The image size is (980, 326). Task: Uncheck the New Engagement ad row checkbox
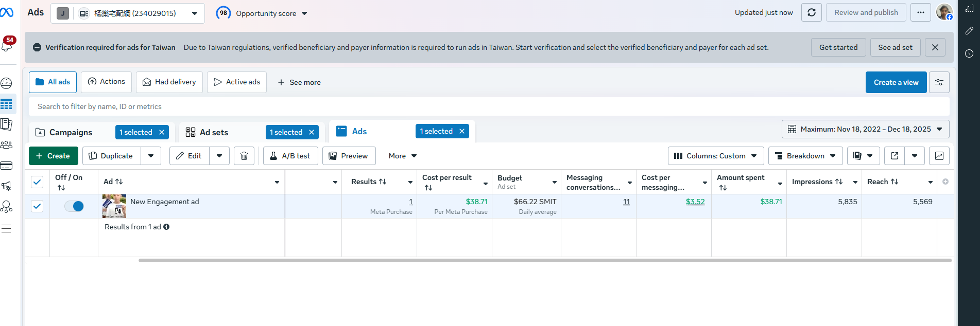pyautogui.click(x=37, y=206)
